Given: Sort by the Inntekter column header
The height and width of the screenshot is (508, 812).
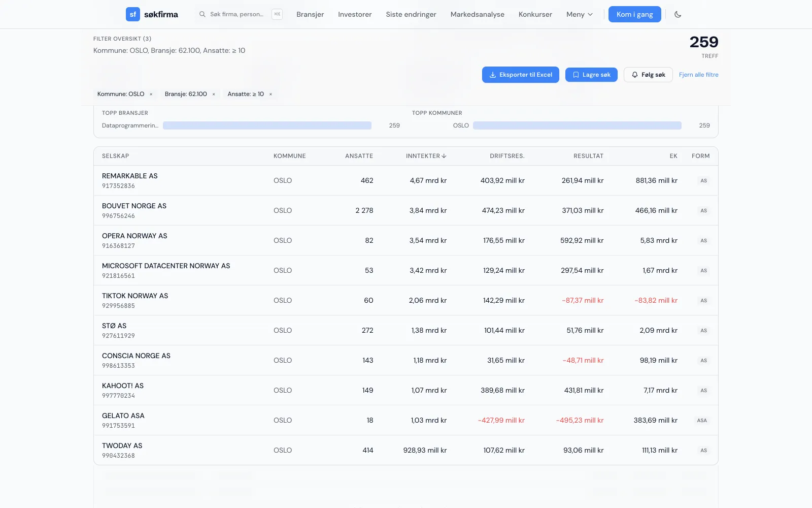Looking at the screenshot, I should pos(426,156).
